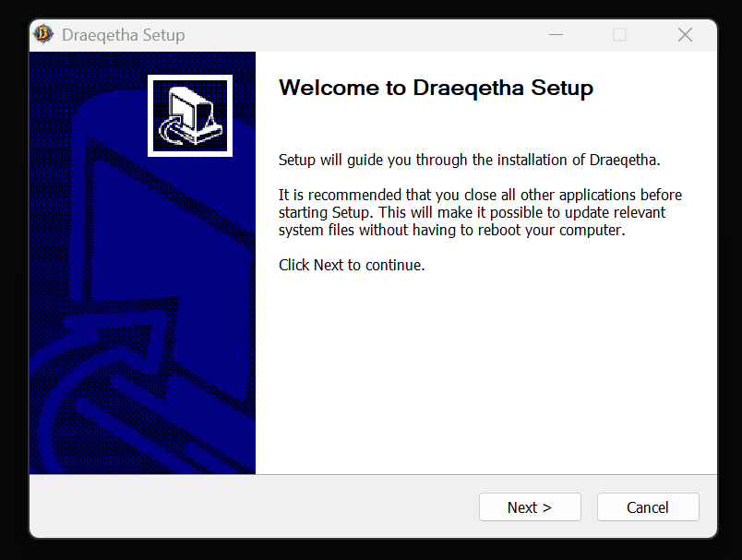Click the Next > button
This screenshot has width=742, height=560.
coord(530,507)
